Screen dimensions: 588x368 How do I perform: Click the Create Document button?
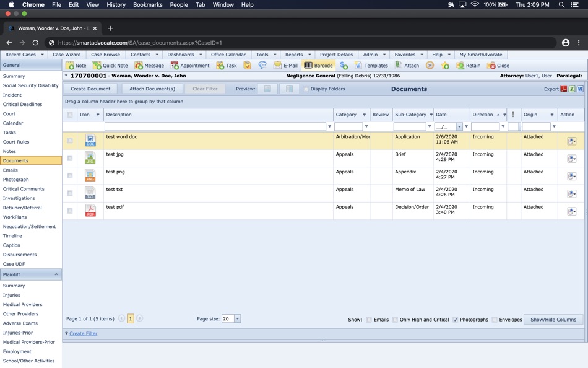90,89
